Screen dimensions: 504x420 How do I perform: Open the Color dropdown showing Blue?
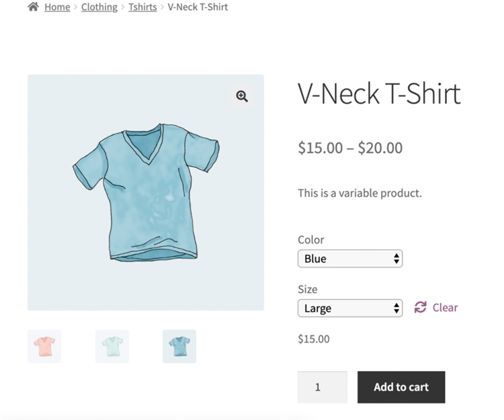pyautogui.click(x=350, y=259)
